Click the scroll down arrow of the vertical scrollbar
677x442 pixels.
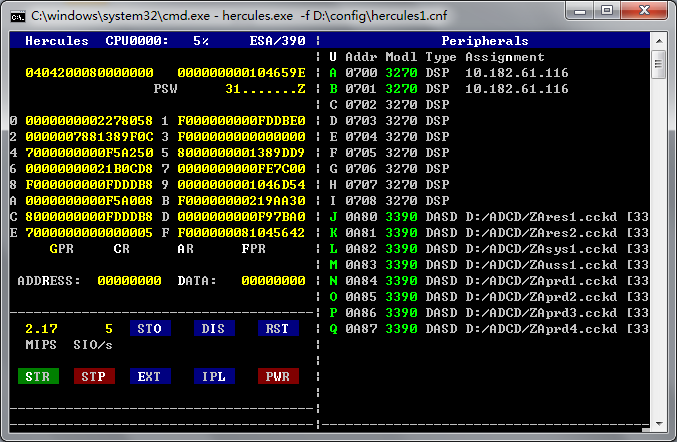pyautogui.click(x=659, y=424)
